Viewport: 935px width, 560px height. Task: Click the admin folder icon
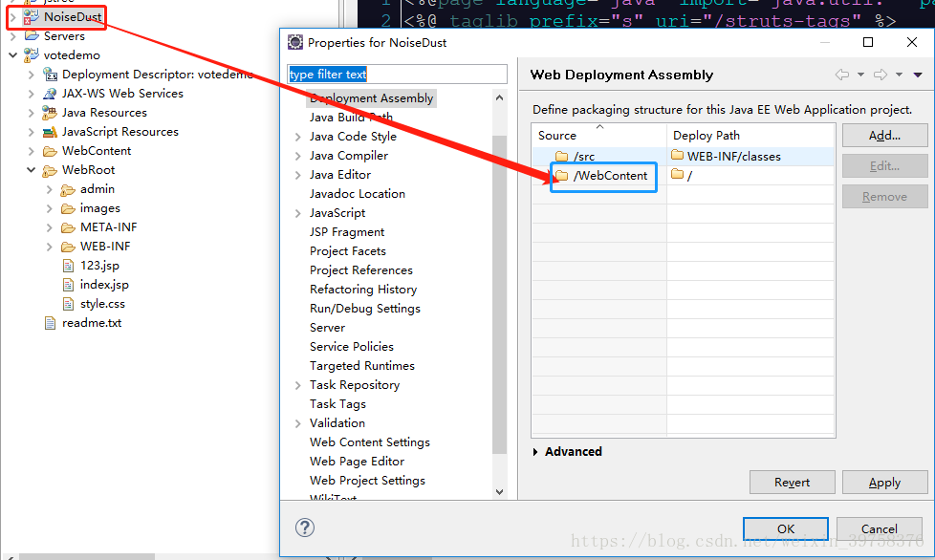click(68, 189)
